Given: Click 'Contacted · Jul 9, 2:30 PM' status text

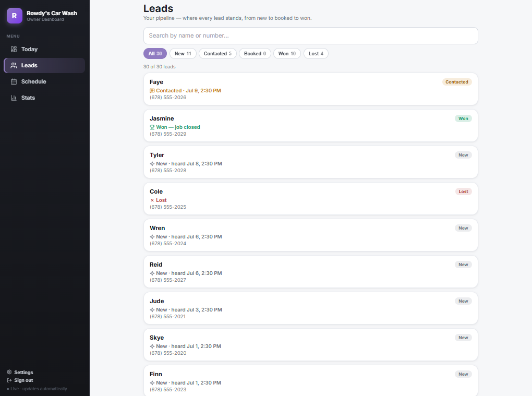Looking at the screenshot, I should (x=188, y=91).
